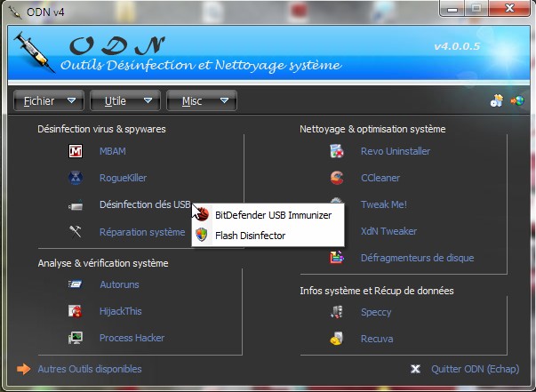This screenshot has height=392, width=536.
Task: Launch Autoruns link
Action: point(120,284)
